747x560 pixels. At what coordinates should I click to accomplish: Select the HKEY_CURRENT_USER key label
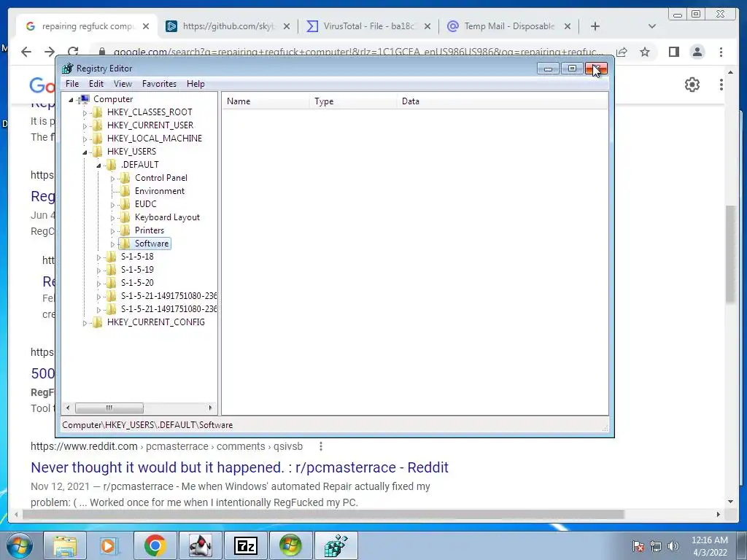pyautogui.click(x=150, y=125)
